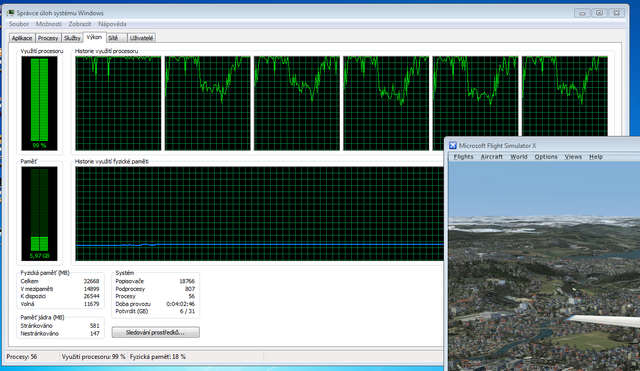
Task: Switch to the Aplikace tab
Action: coord(22,38)
